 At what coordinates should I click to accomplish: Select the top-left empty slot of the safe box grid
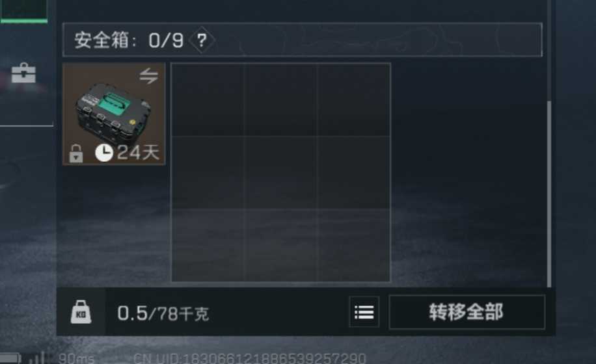(208, 100)
